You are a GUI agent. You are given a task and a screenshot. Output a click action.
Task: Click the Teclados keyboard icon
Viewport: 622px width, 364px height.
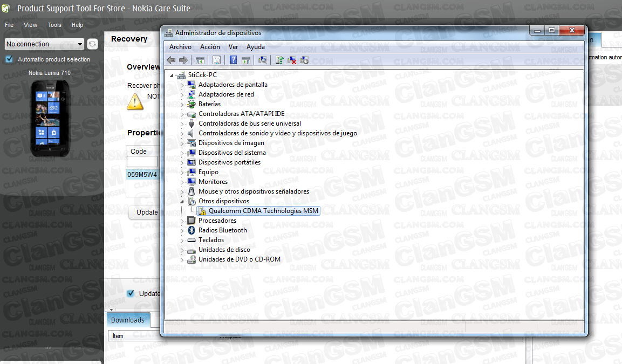(192, 241)
